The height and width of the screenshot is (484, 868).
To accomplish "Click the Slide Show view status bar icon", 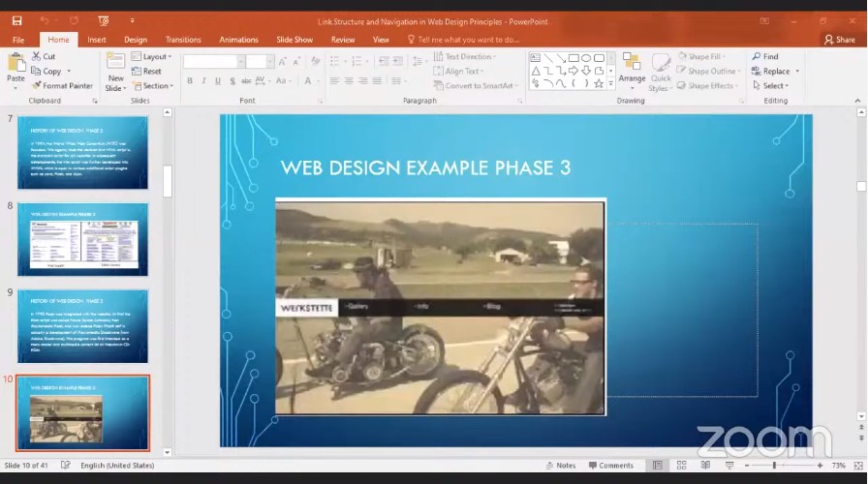I will click(729, 466).
